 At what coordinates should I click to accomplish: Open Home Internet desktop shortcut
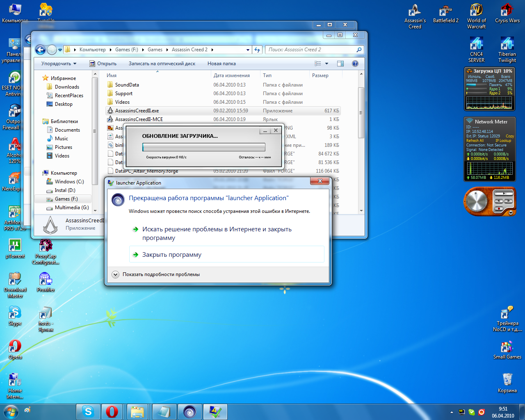(x=15, y=386)
